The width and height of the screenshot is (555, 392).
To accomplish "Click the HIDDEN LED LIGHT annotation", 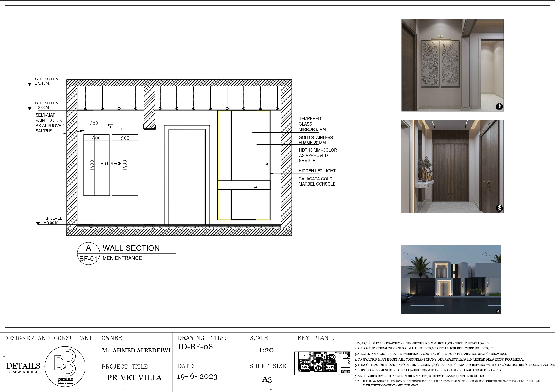I will 317,171.
